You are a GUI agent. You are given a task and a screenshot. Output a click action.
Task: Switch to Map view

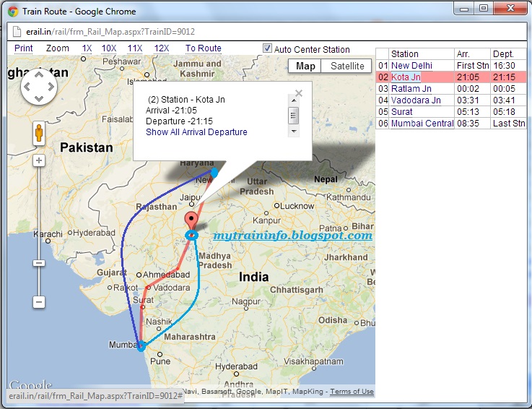click(x=305, y=66)
